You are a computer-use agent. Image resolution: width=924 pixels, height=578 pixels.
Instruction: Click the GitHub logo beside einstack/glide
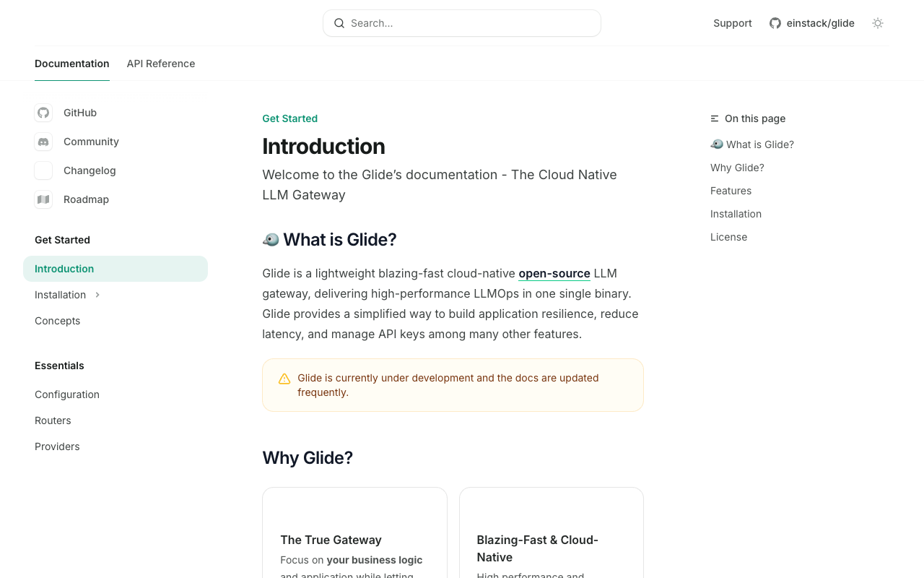[x=775, y=23]
